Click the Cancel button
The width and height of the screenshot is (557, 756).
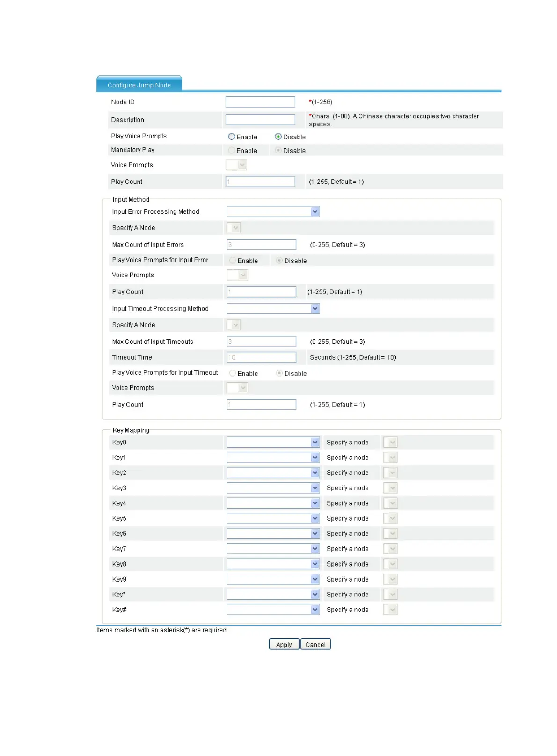click(x=315, y=644)
